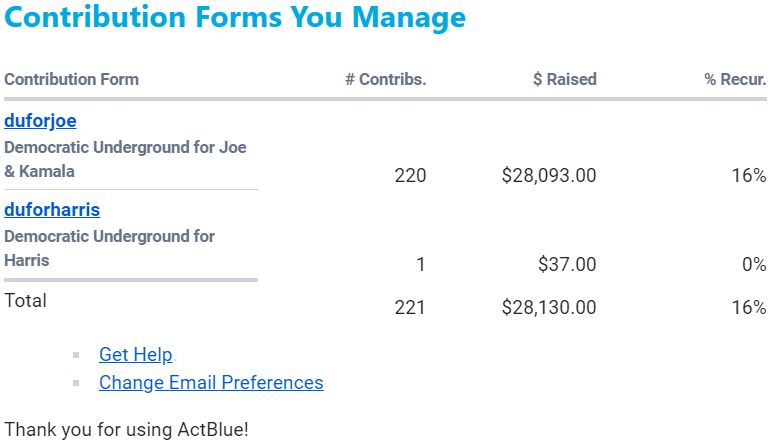Click the Thank you for using ActBlue text
The image size is (777, 443).
click(126, 430)
